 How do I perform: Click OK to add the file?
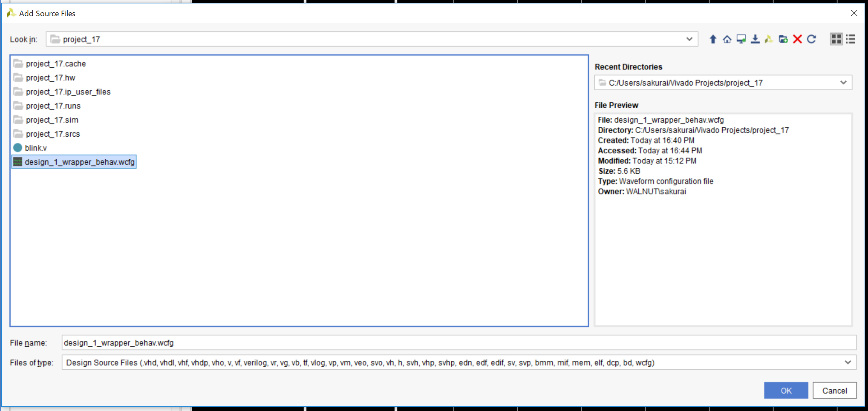tap(786, 391)
